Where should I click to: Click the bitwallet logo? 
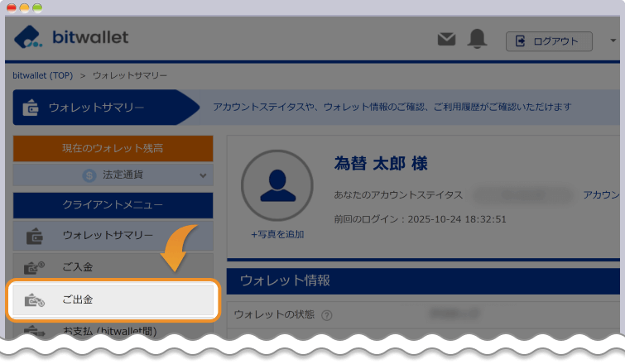point(71,37)
